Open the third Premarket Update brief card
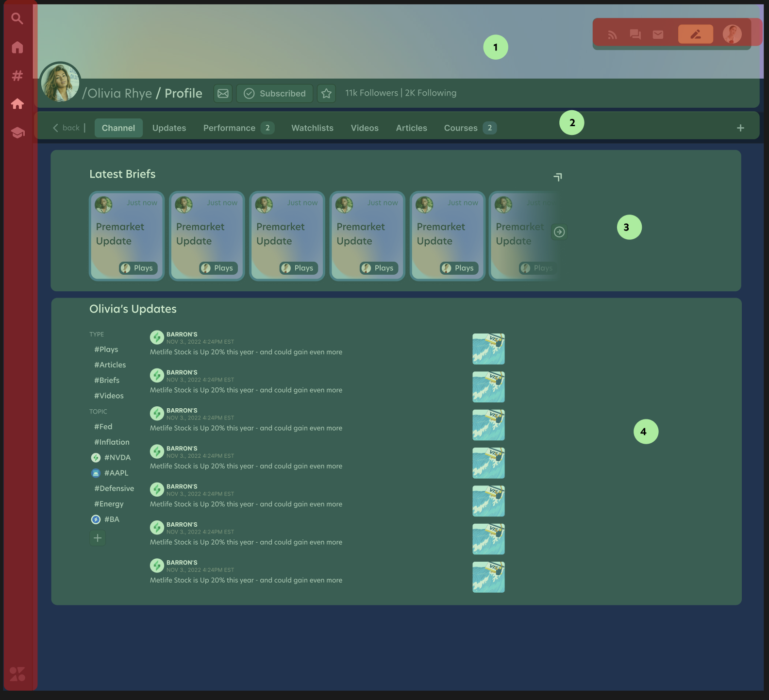The height and width of the screenshot is (700, 769). (287, 236)
